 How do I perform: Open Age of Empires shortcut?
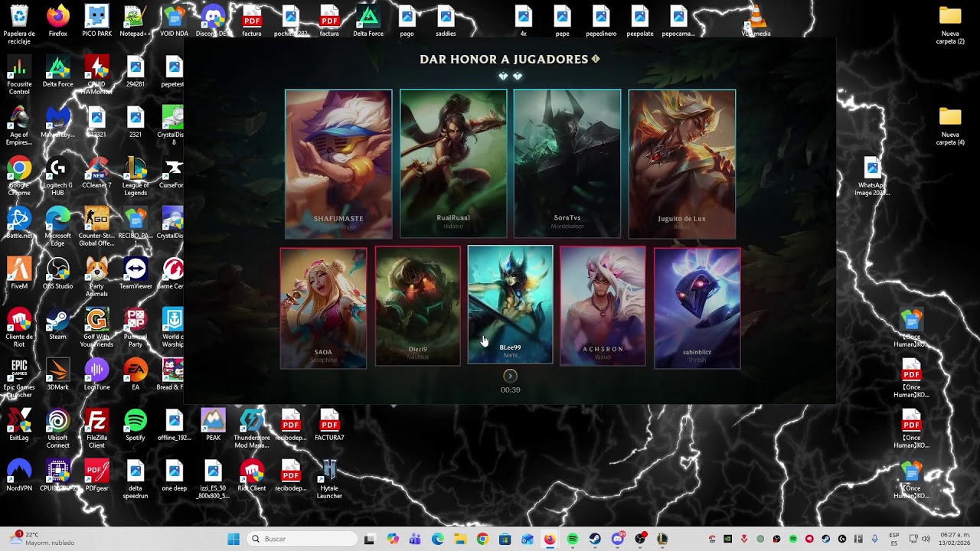click(19, 126)
